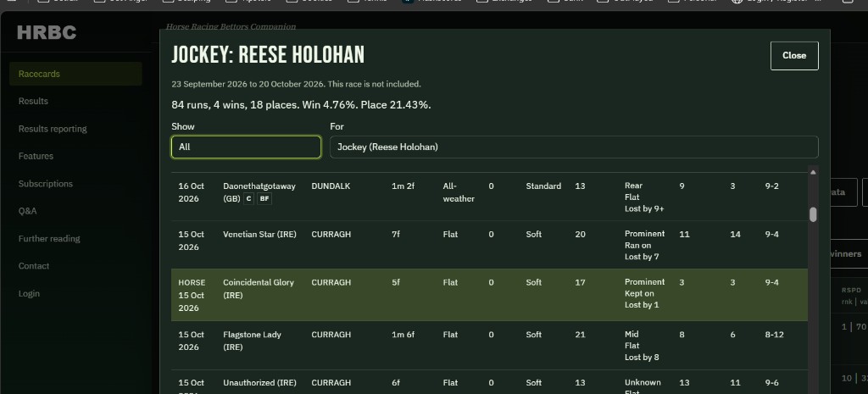Click runners value 21 in Flagstone Lady row
Screen dimensions: 868x394
pyautogui.click(x=580, y=334)
